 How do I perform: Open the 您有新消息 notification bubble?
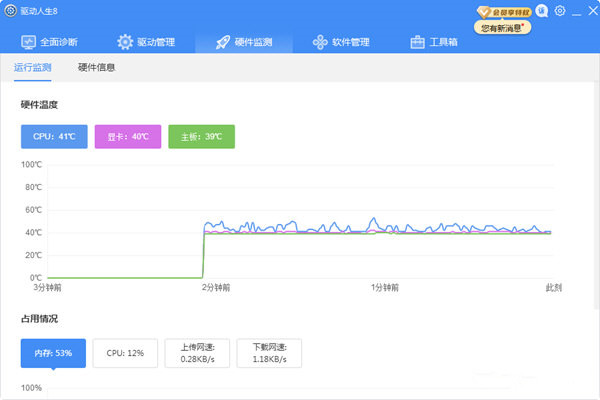click(x=504, y=28)
